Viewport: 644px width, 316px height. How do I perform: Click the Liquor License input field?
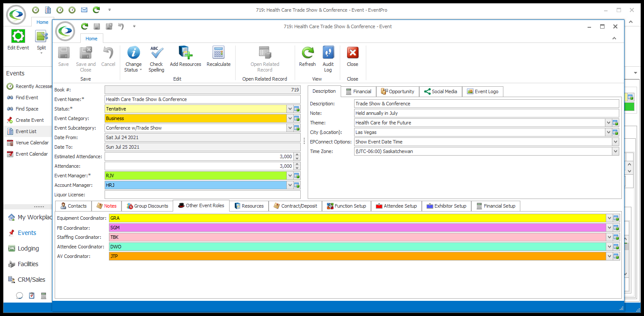click(203, 195)
